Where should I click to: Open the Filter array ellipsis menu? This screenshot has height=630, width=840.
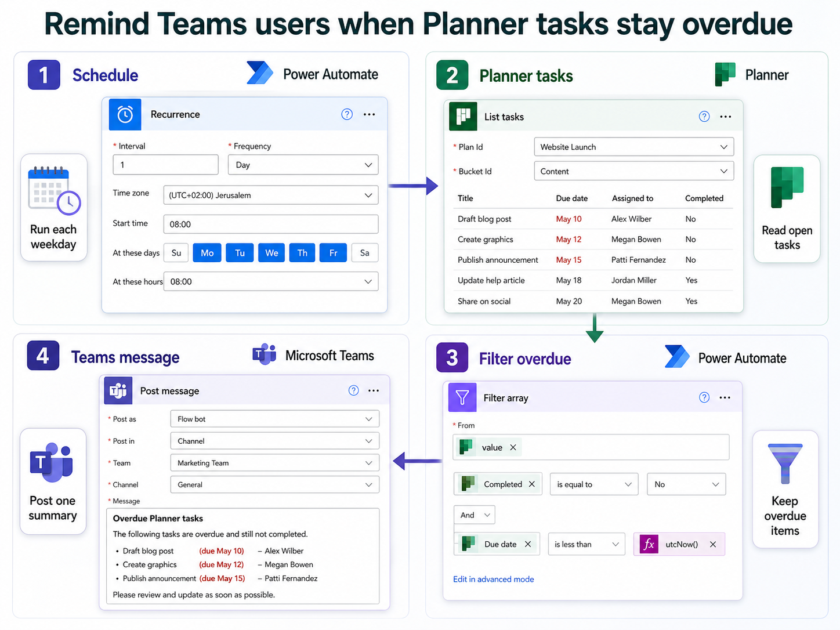(725, 397)
